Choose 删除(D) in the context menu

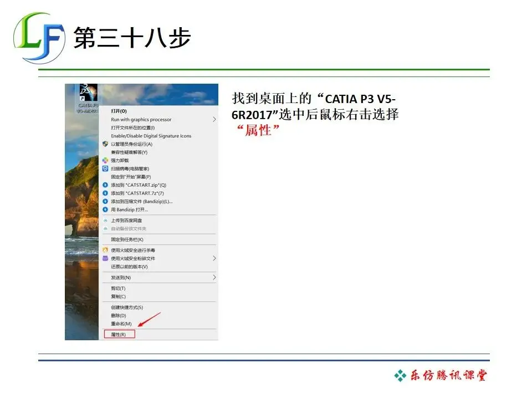pyautogui.click(x=119, y=315)
